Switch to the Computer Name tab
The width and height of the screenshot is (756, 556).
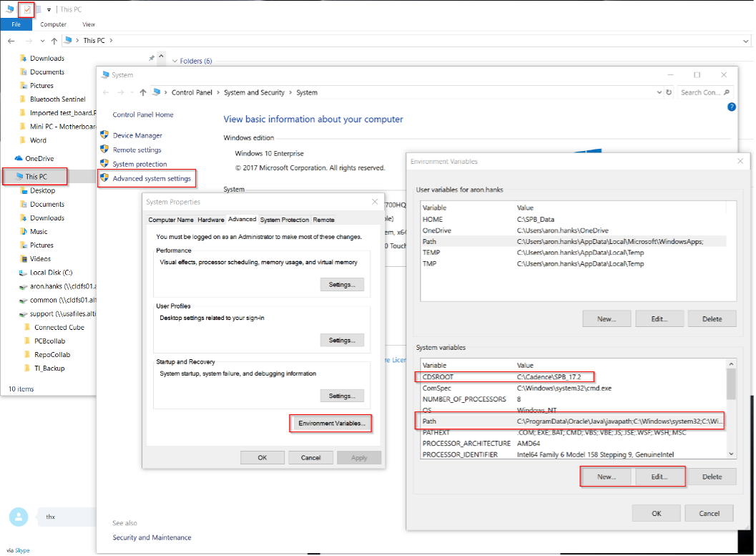tap(171, 220)
